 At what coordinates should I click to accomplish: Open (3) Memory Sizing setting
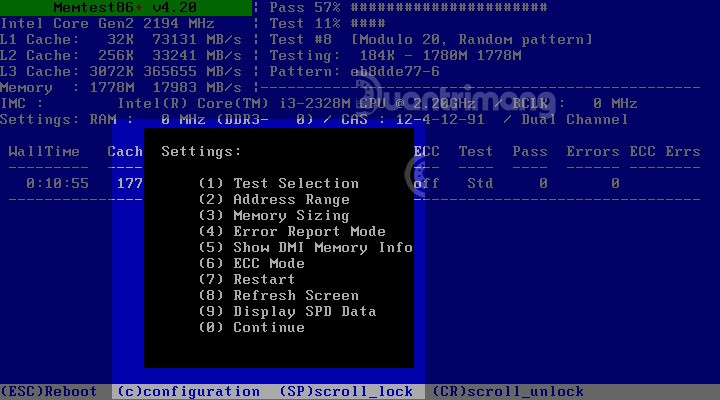[x=274, y=215]
